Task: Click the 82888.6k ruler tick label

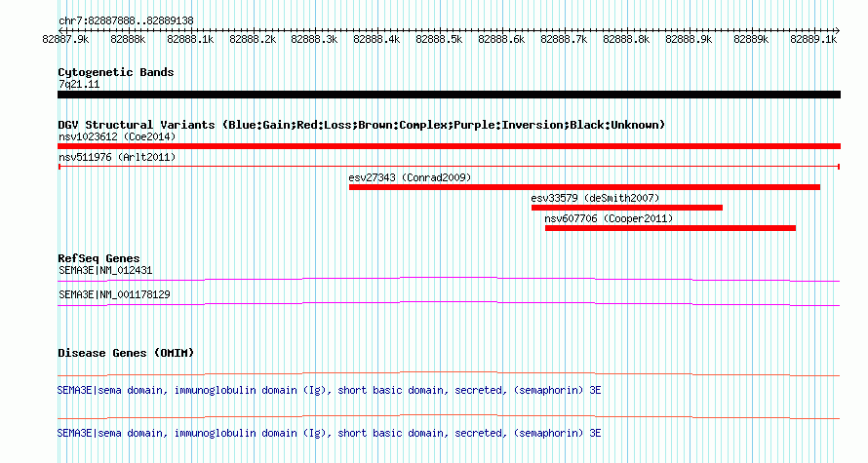Action: tap(501, 39)
